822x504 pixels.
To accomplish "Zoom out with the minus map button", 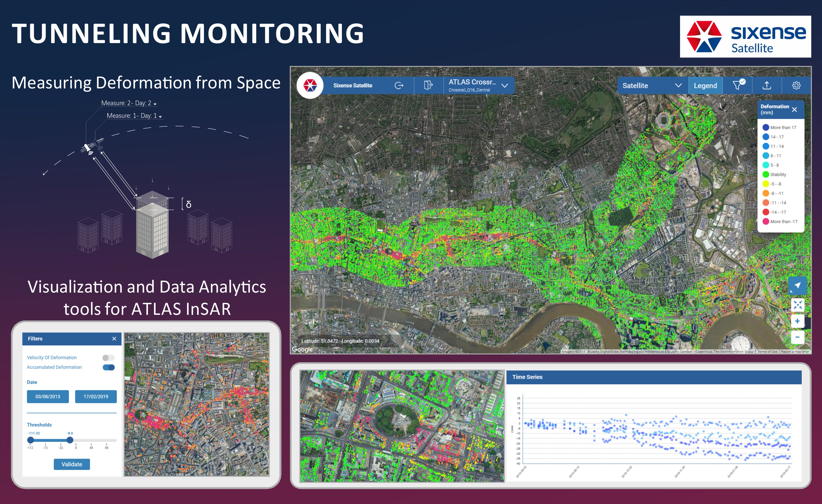I will coord(797,337).
